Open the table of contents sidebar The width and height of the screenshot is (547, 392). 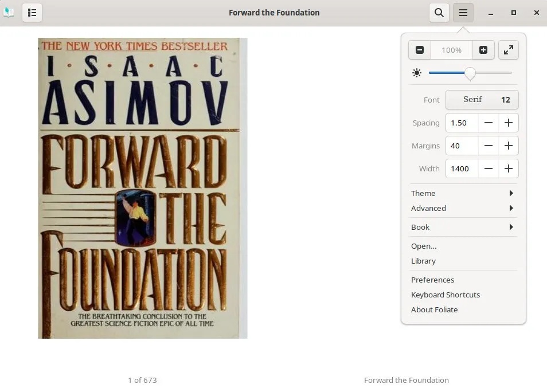click(32, 13)
